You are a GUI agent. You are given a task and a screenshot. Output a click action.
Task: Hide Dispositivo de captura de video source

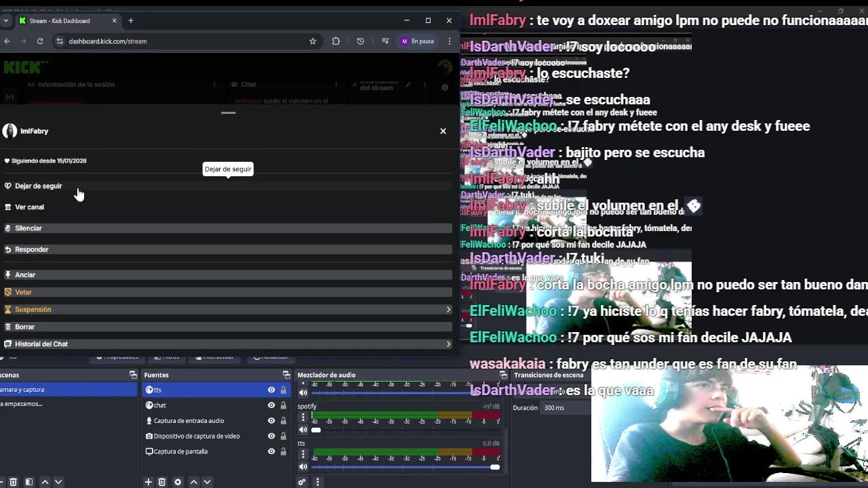271,436
